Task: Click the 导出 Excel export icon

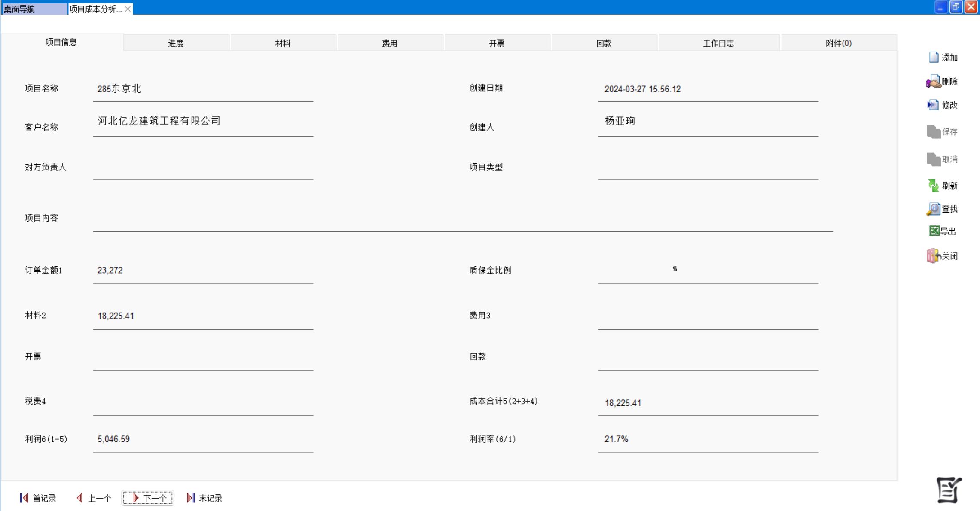Action: 934,231
